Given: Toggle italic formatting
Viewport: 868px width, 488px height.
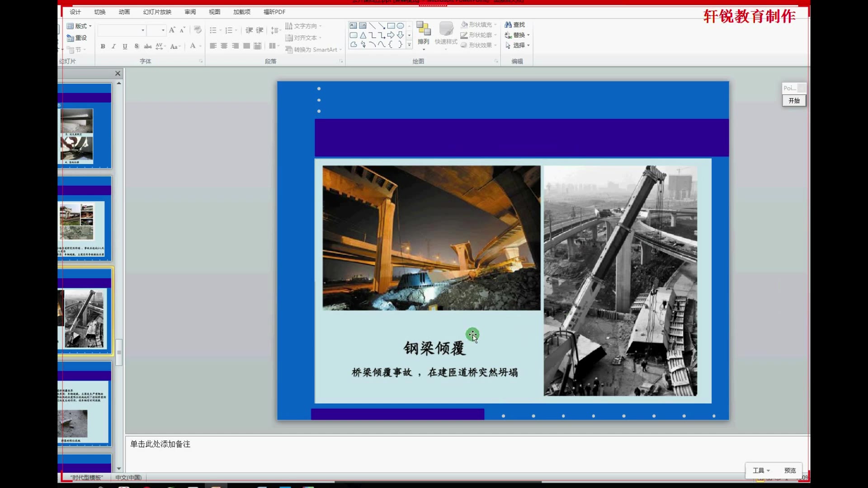Looking at the screenshot, I should [113, 46].
